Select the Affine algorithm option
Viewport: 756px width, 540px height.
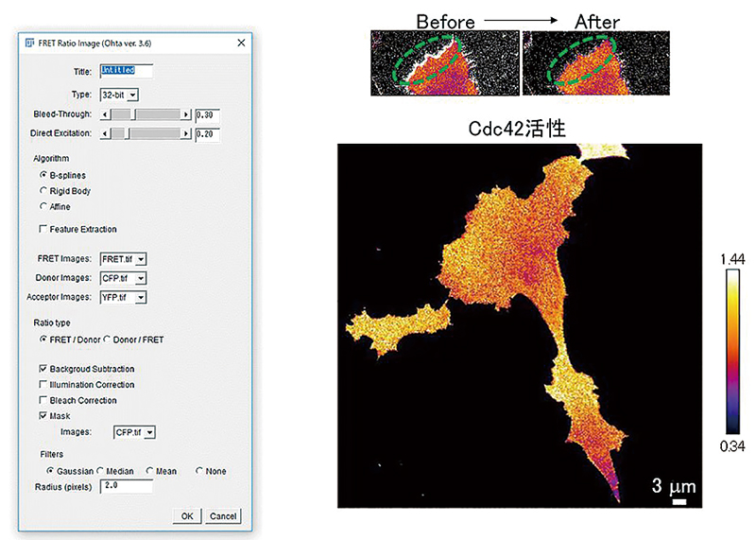[43, 206]
